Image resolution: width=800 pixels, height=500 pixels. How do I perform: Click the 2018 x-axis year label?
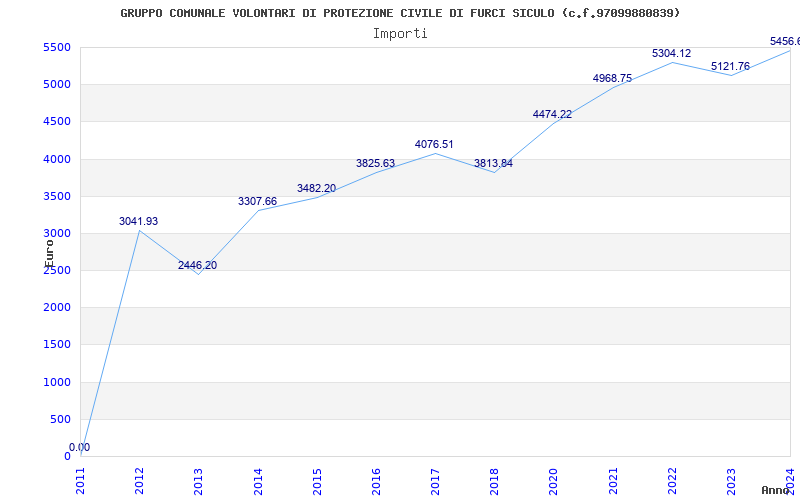[x=494, y=481]
